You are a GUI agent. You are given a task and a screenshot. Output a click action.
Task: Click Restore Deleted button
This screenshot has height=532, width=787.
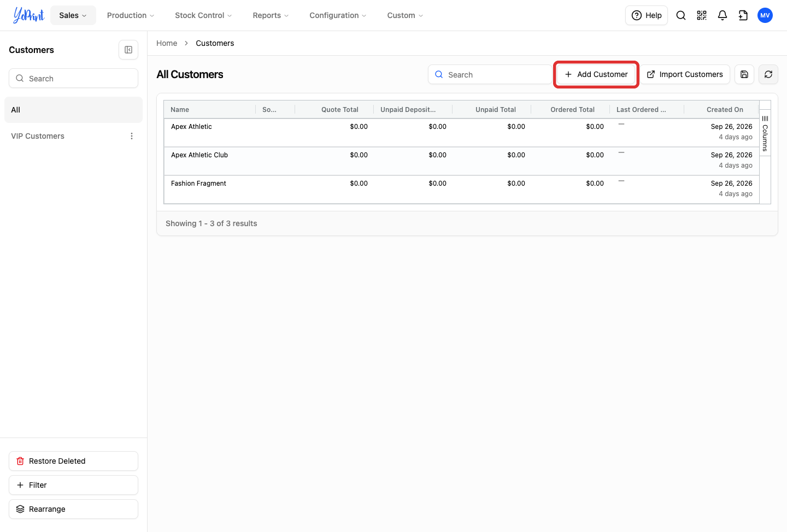tap(73, 461)
